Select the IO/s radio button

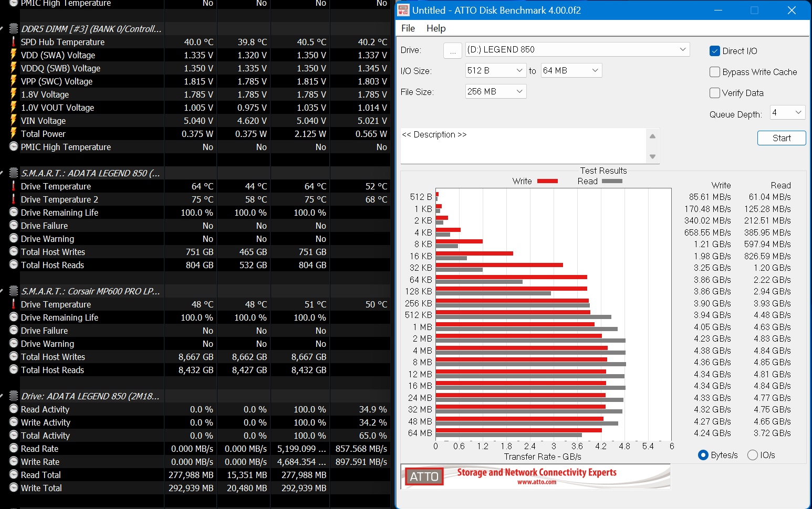[x=752, y=455]
